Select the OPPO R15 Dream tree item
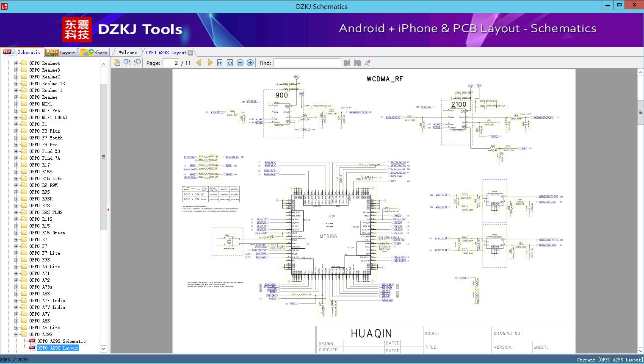The height and width of the screenshot is (364, 644). pyautogui.click(x=47, y=233)
